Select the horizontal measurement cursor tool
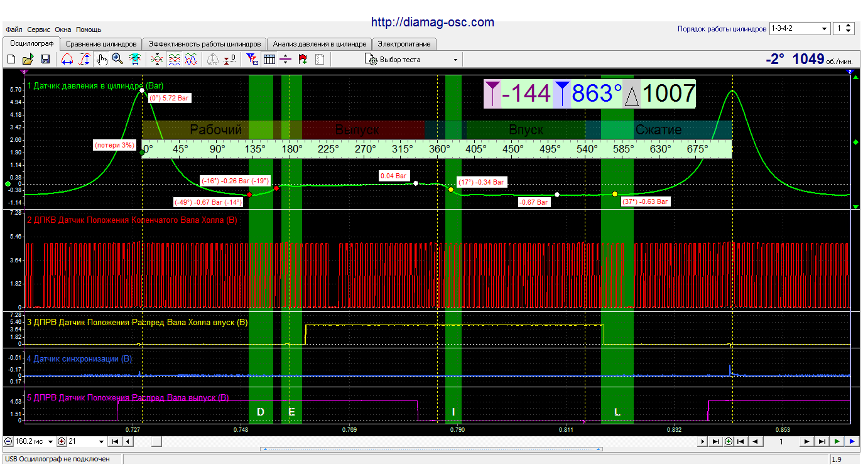The height and width of the screenshot is (467, 868). click(x=67, y=60)
